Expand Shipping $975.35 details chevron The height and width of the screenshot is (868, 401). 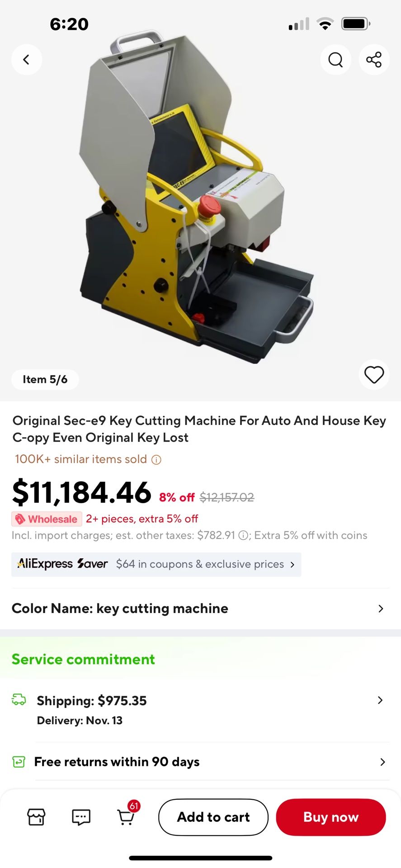point(380,700)
